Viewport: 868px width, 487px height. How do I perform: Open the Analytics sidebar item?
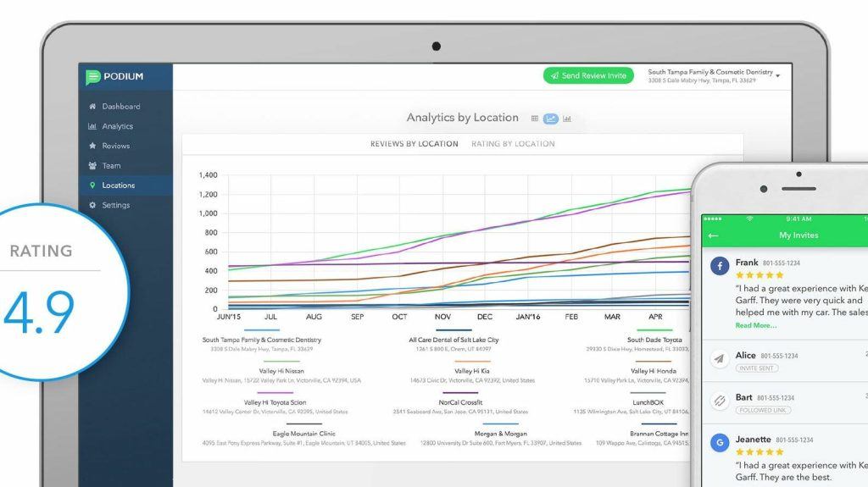coord(117,126)
